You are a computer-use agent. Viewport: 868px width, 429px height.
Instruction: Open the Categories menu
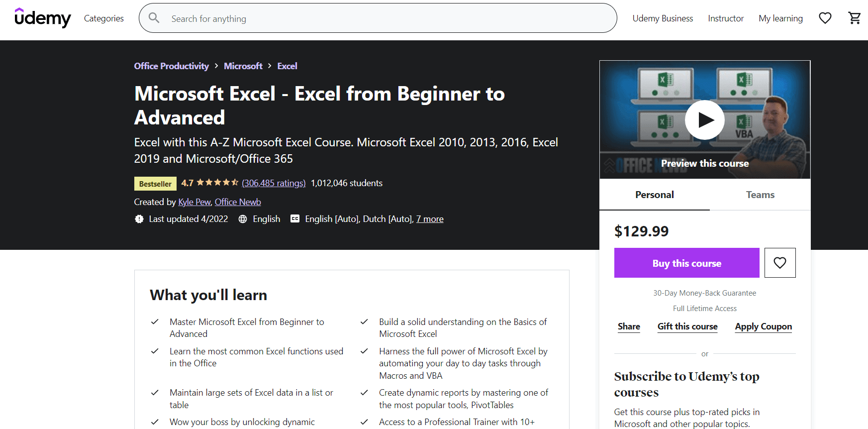click(x=103, y=18)
